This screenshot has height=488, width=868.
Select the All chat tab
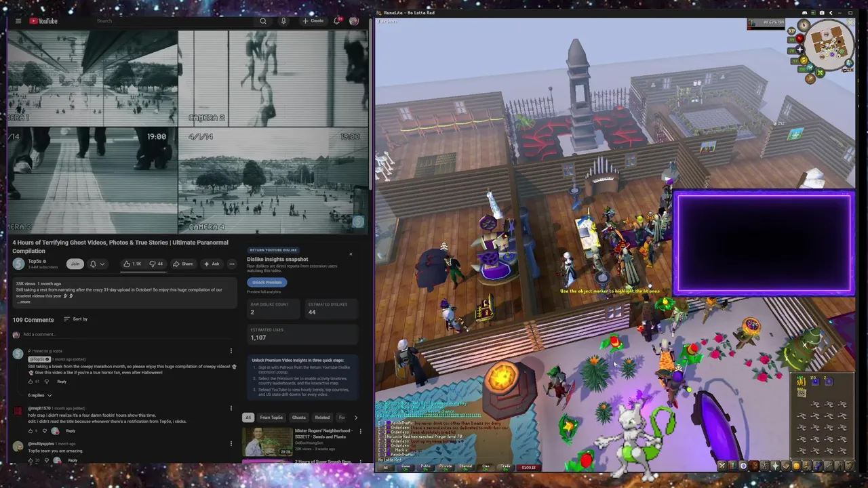pyautogui.click(x=386, y=467)
